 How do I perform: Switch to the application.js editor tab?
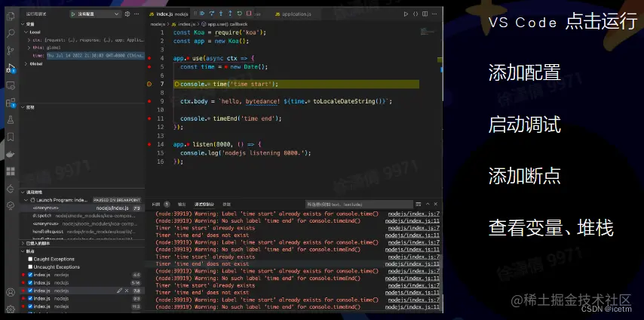point(293,14)
